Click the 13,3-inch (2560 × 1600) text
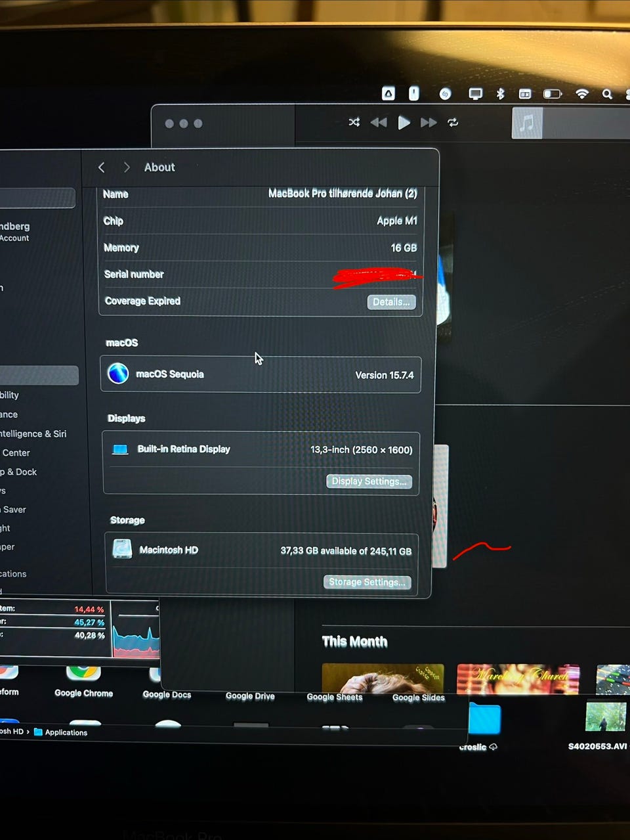The width and height of the screenshot is (630, 840). click(362, 450)
